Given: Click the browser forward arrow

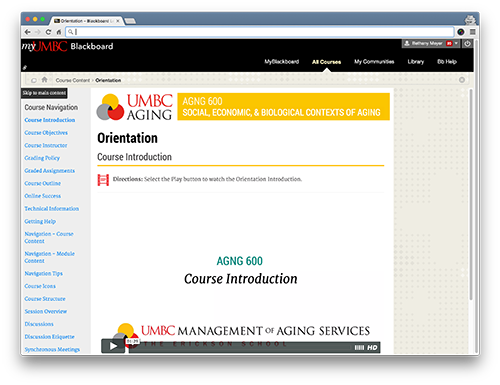Looking at the screenshot, I should [x=38, y=32].
